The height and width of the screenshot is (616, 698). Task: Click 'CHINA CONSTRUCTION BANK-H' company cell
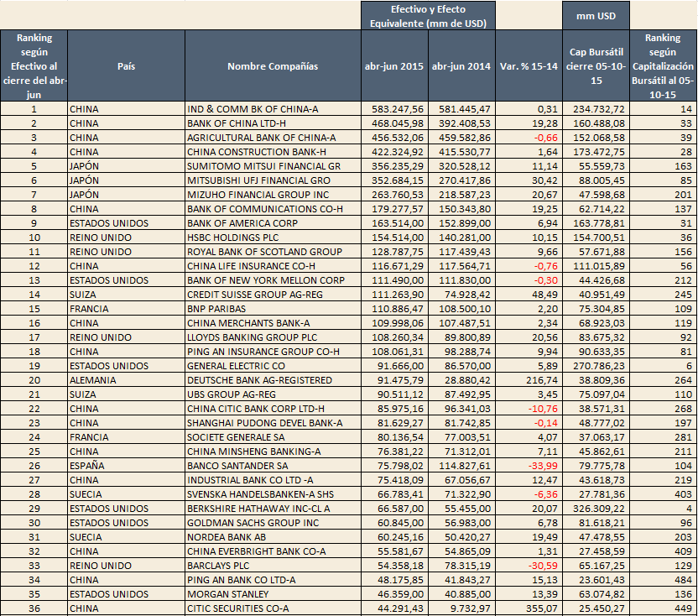coord(273,152)
